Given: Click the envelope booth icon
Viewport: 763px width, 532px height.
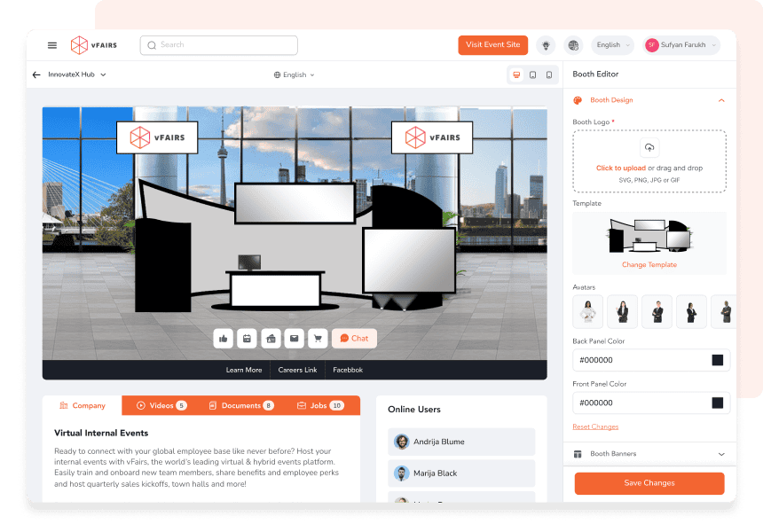Looking at the screenshot, I should [294, 339].
